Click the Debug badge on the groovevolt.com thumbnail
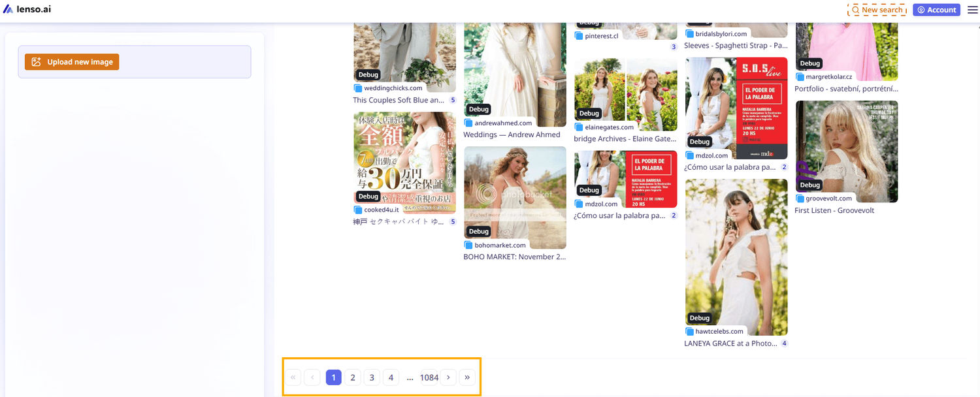980x397 pixels. (x=809, y=185)
